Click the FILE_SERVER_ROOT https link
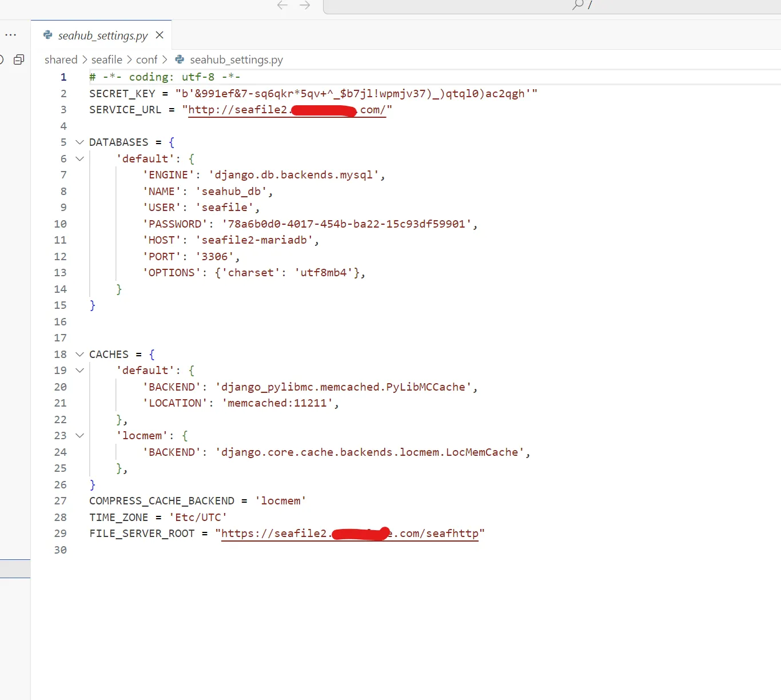Image resolution: width=781 pixels, height=700 pixels. [274, 534]
